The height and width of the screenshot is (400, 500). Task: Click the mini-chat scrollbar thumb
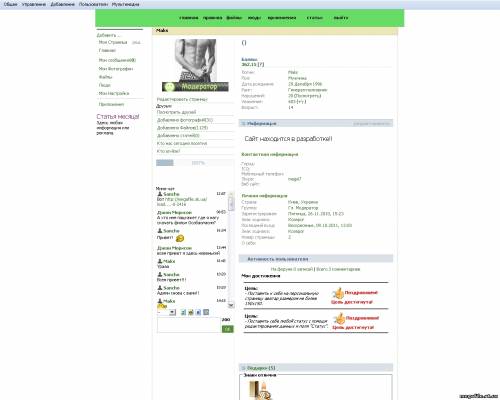(x=231, y=203)
